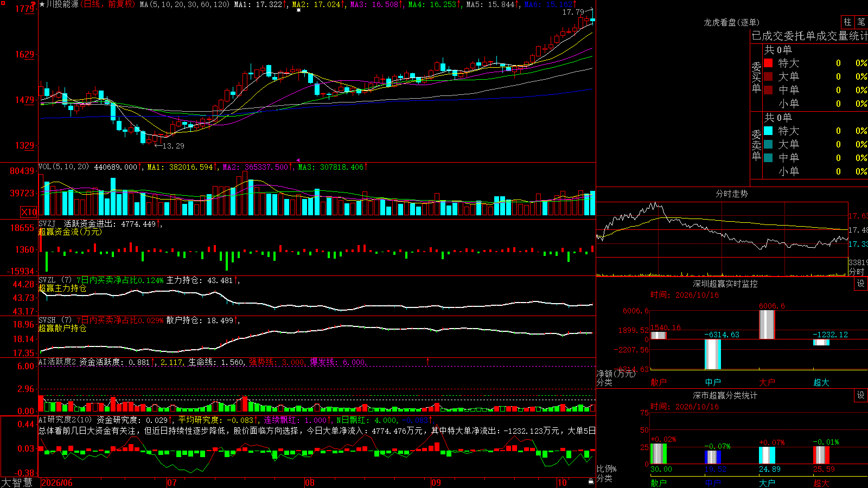The width and height of the screenshot is (868, 488).
Task: Click the 09 month marker on the timeline
Action: [436, 483]
